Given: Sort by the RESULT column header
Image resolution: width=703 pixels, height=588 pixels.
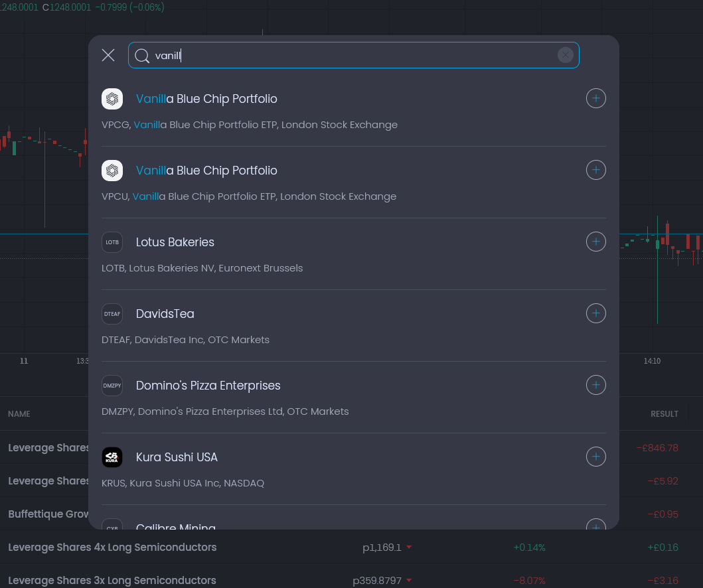Looking at the screenshot, I should [x=664, y=413].
